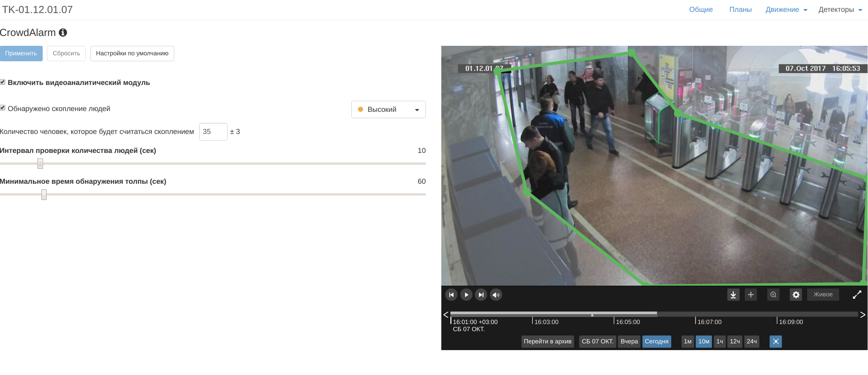Restore settings with Настройки по умолчанию
The image size is (868, 375).
coord(132,53)
